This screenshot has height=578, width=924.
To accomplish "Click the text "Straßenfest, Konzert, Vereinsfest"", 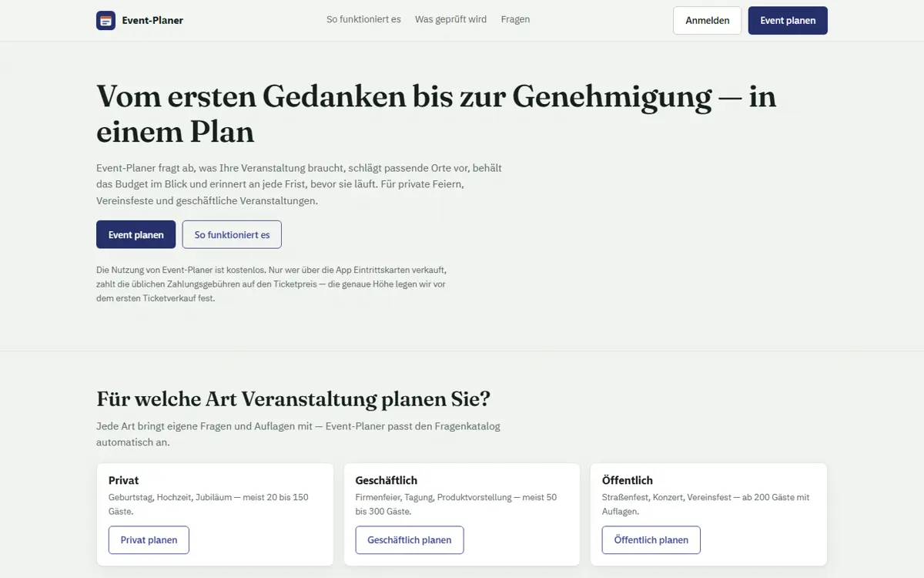I will tap(666, 497).
